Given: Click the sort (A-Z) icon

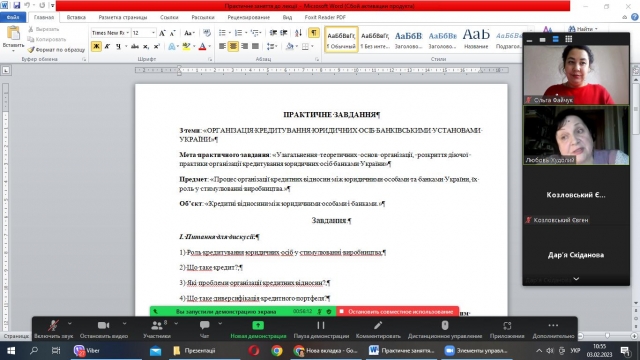Looking at the screenshot, I should (x=298, y=33).
